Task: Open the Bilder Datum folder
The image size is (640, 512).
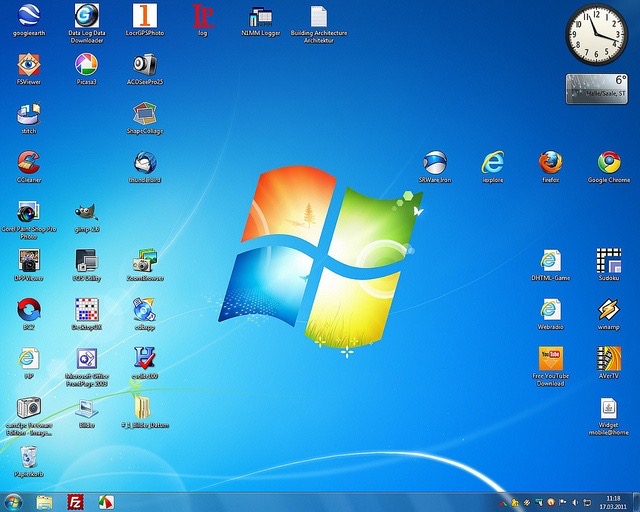Action: [x=144, y=412]
